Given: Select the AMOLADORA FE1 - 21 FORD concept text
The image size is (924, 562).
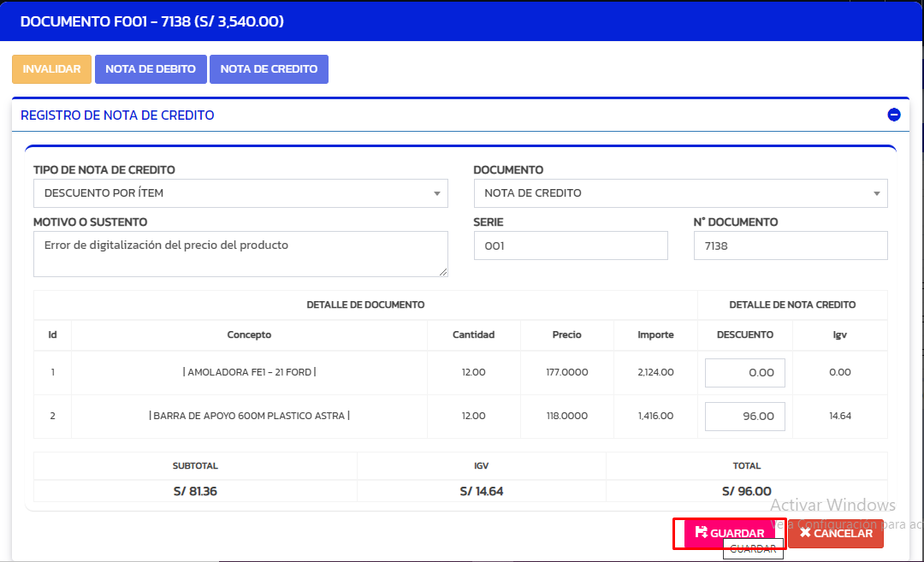Looking at the screenshot, I should coord(249,372).
